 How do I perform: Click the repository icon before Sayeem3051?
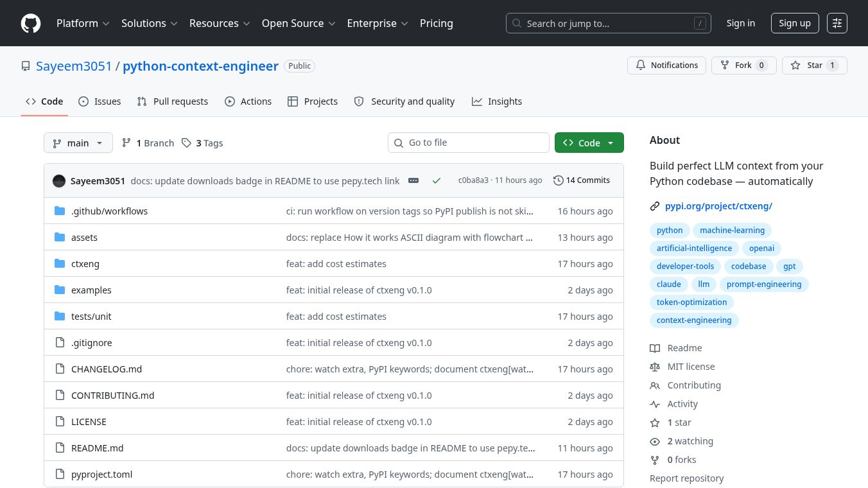coord(26,66)
